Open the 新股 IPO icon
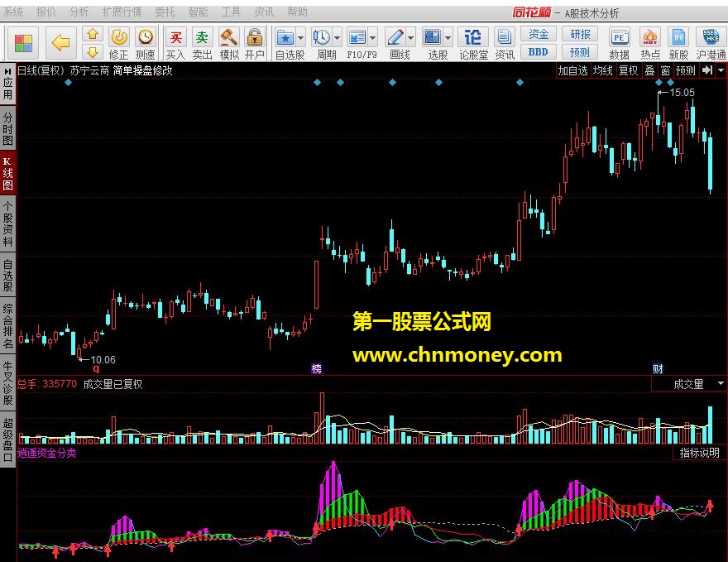The image size is (728, 562). tap(679, 44)
